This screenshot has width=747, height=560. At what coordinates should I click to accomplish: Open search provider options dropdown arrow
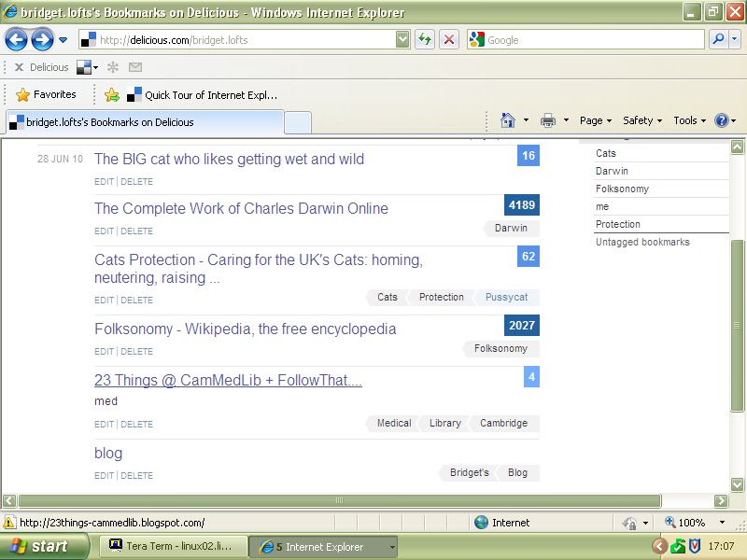tap(734, 39)
